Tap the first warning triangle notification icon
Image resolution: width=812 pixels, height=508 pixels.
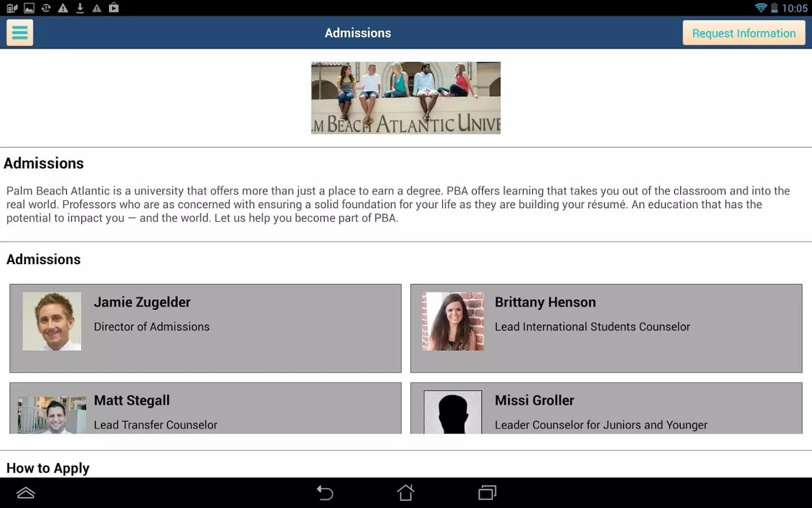[x=63, y=8]
